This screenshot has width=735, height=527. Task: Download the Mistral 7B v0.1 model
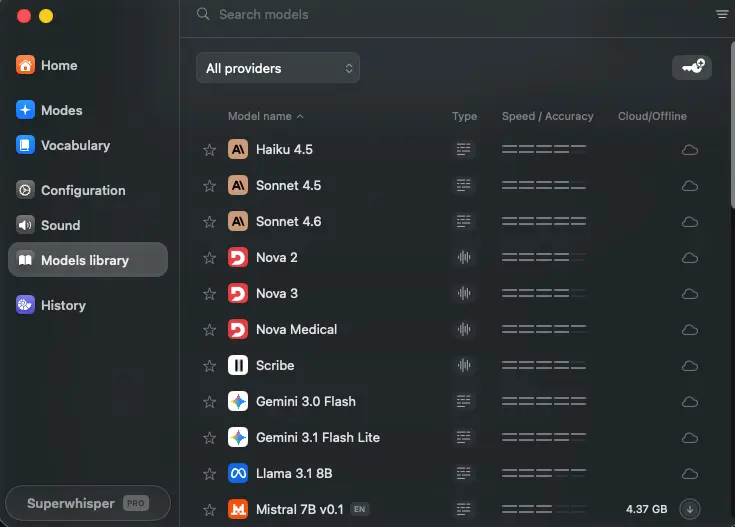click(x=690, y=509)
